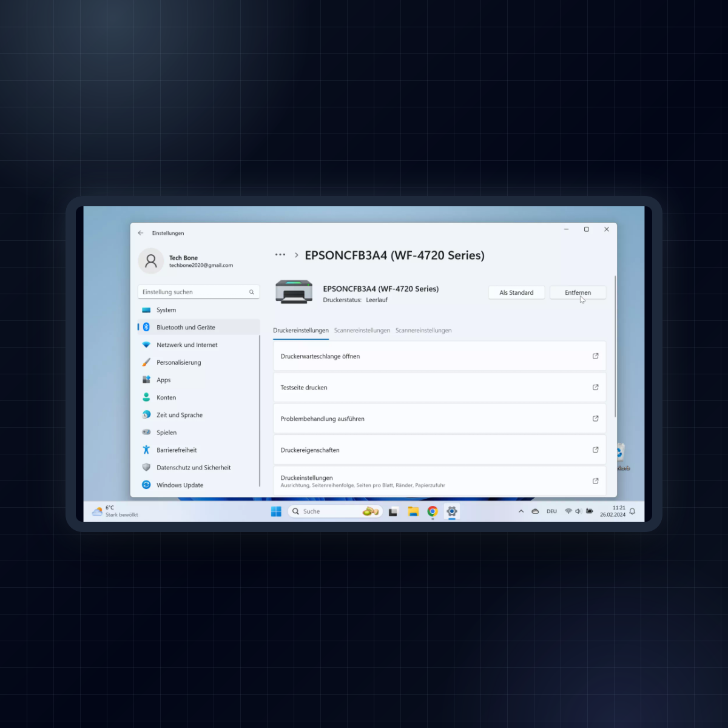Open Barrierefreiheit settings
The width and height of the screenshot is (728, 728).
198,450
